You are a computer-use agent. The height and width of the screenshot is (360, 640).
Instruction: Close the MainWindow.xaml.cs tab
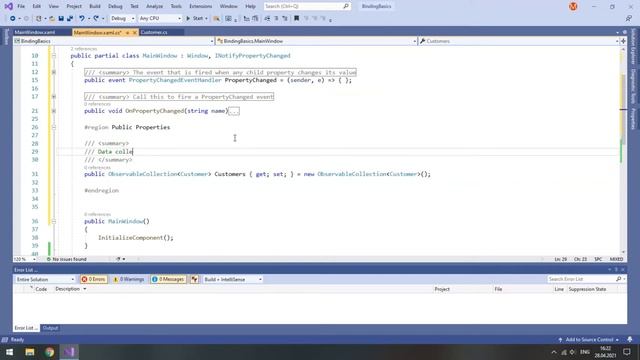135,32
